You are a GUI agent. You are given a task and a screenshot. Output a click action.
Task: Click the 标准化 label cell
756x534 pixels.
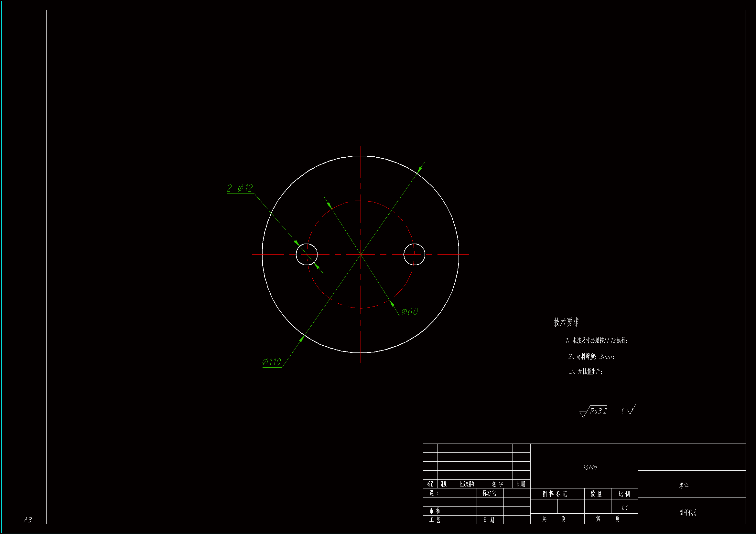click(x=489, y=493)
